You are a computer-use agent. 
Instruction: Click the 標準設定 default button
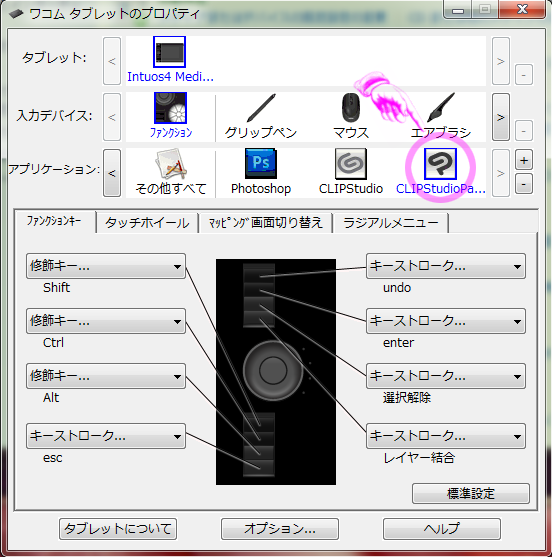pos(471,493)
